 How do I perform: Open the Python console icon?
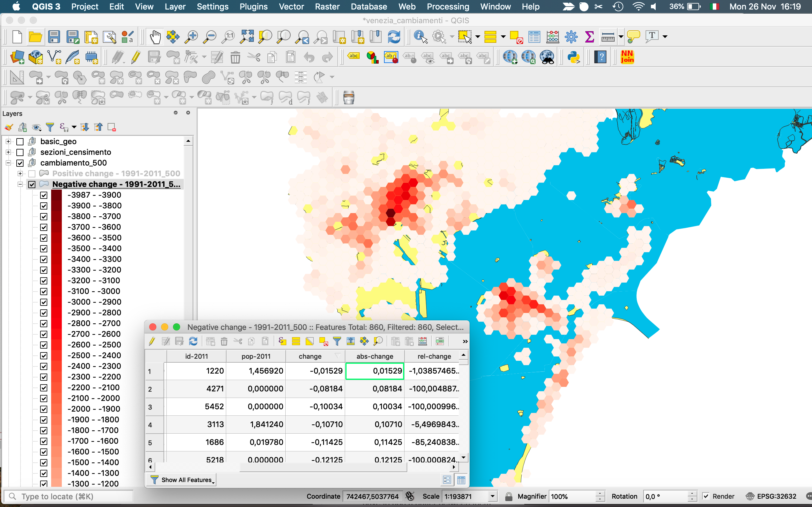coord(574,57)
